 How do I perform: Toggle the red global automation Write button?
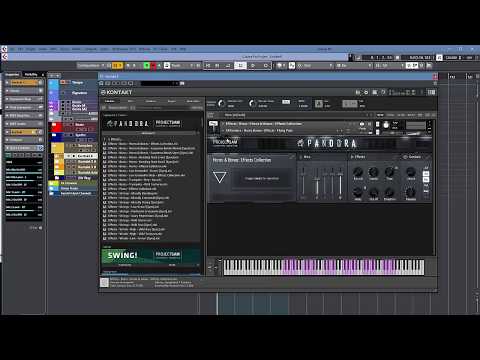153,66
